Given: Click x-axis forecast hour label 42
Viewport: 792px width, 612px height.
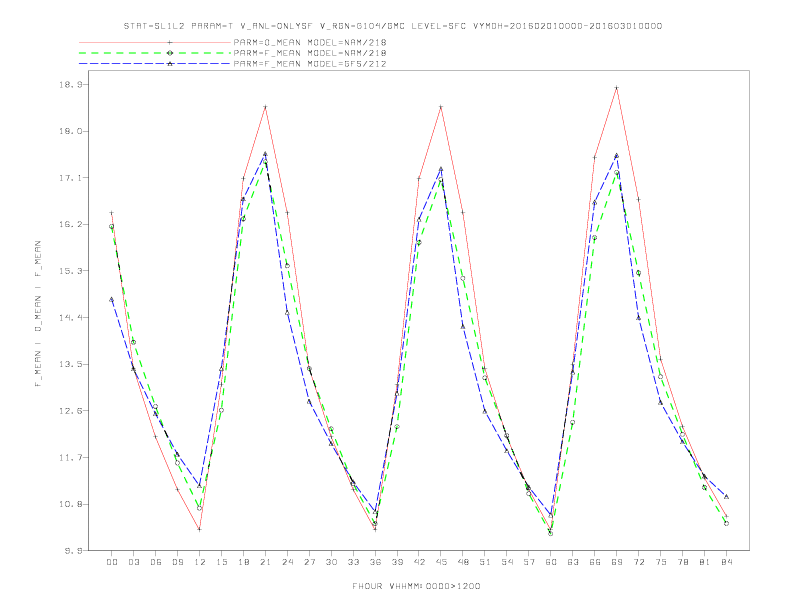Looking at the screenshot, I should [x=419, y=562].
